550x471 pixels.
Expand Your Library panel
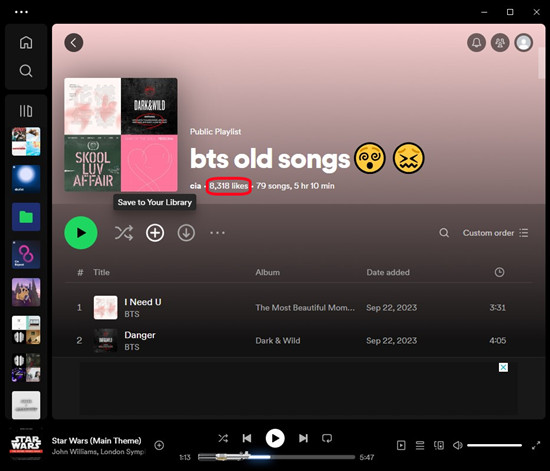tap(26, 111)
